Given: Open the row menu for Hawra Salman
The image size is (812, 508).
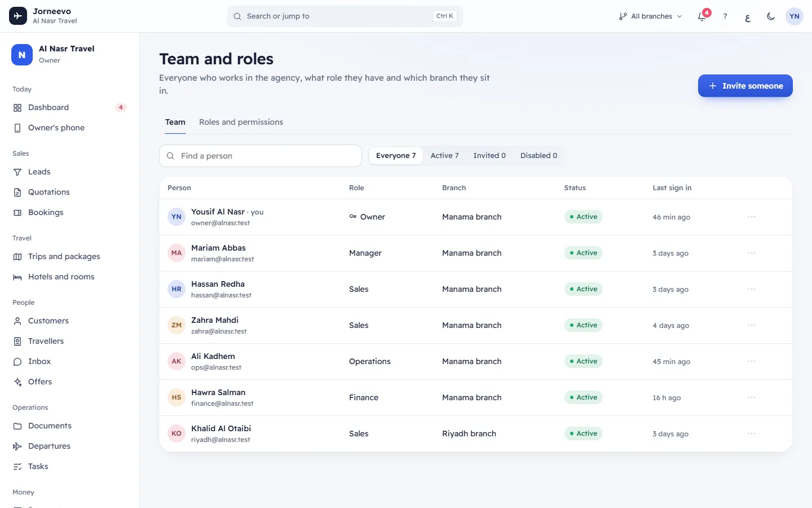Looking at the screenshot, I should [752, 397].
